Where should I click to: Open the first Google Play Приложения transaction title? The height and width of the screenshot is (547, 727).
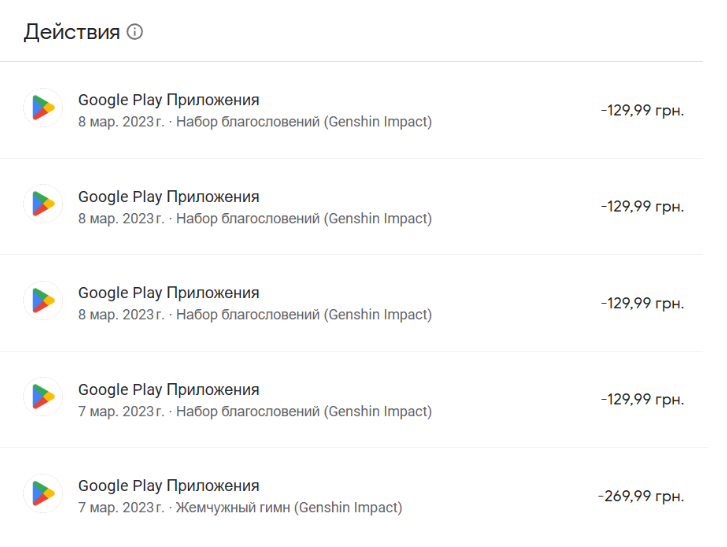tap(168, 100)
